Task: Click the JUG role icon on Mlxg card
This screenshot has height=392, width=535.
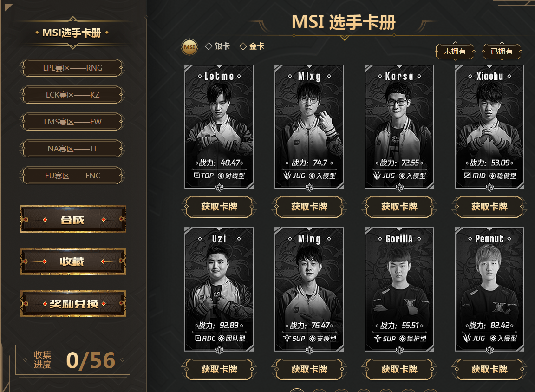Action: click(287, 176)
